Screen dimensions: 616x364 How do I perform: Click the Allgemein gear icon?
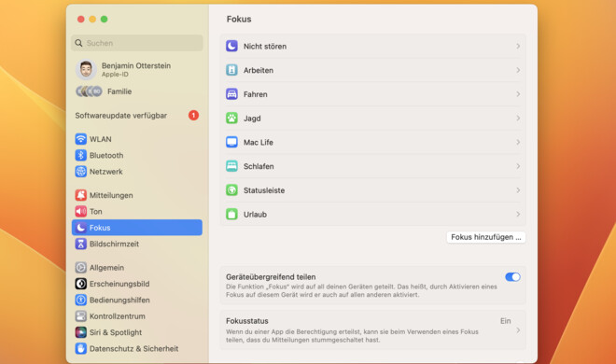click(x=81, y=268)
